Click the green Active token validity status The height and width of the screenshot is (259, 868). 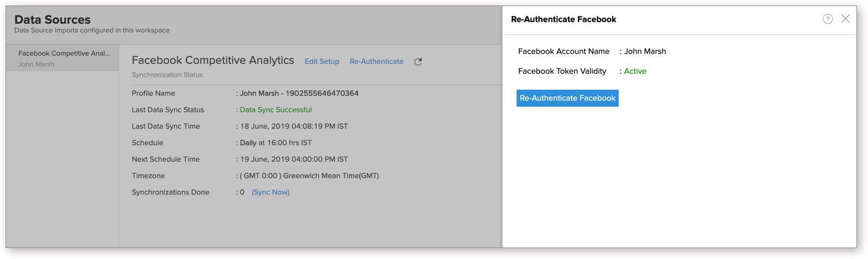point(635,71)
